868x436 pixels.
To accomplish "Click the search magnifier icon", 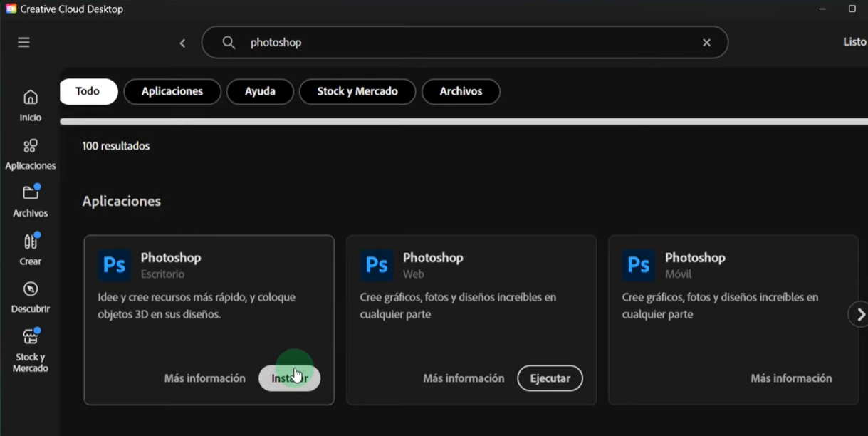I will tap(228, 42).
